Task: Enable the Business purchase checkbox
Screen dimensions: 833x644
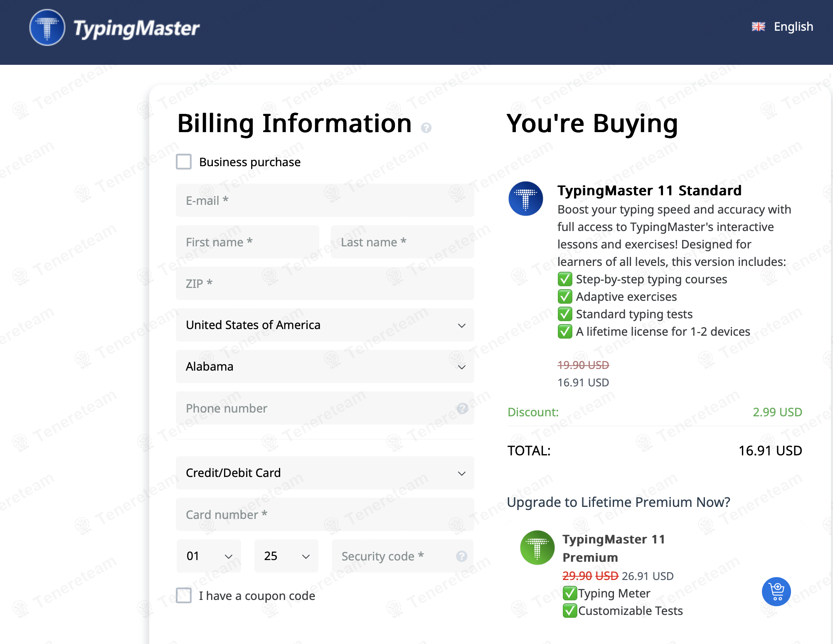Action: [183, 162]
